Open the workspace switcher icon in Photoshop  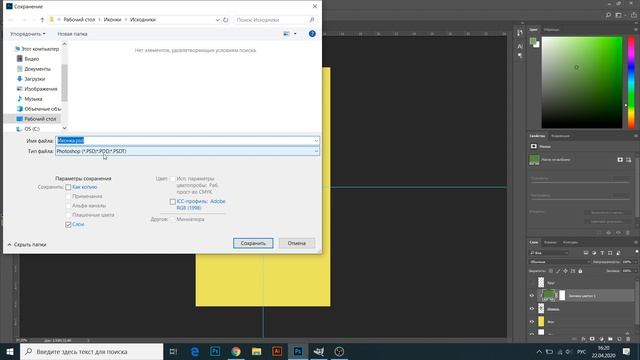coord(619,15)
